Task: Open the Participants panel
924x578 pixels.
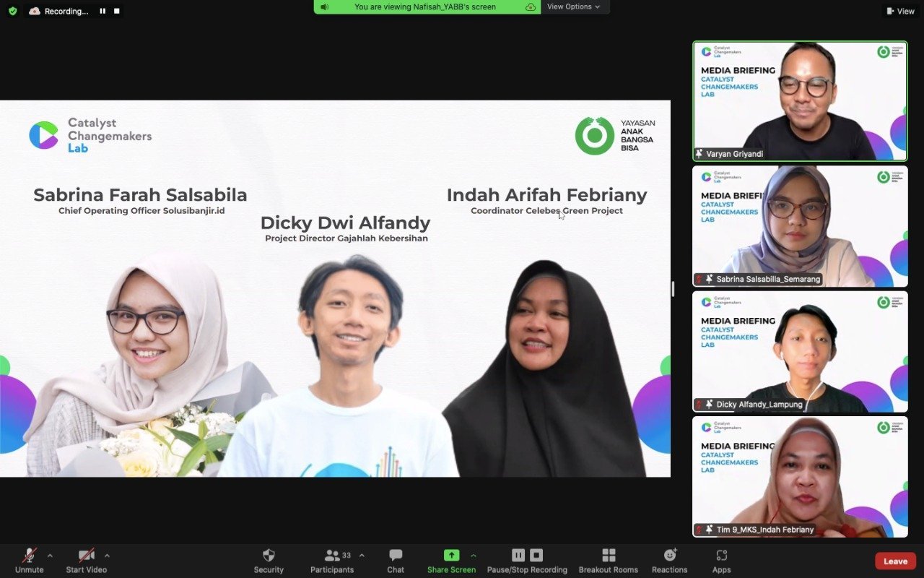Action: click(x=332, y=561)
